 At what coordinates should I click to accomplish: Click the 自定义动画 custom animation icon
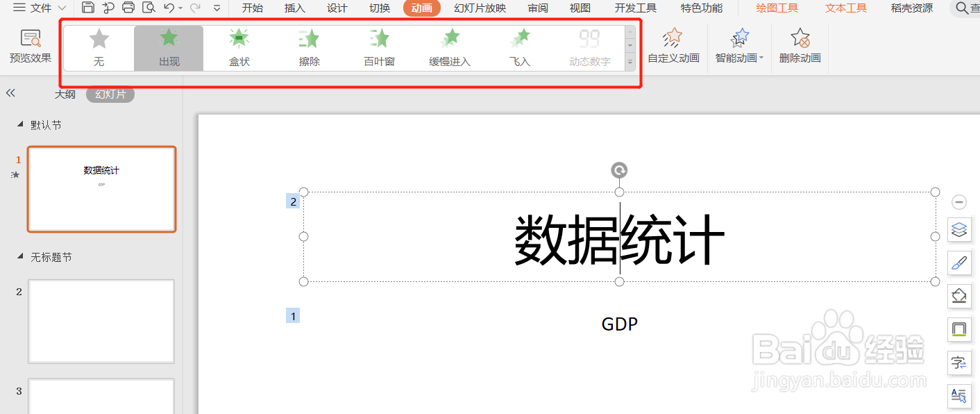coord(673,47)
